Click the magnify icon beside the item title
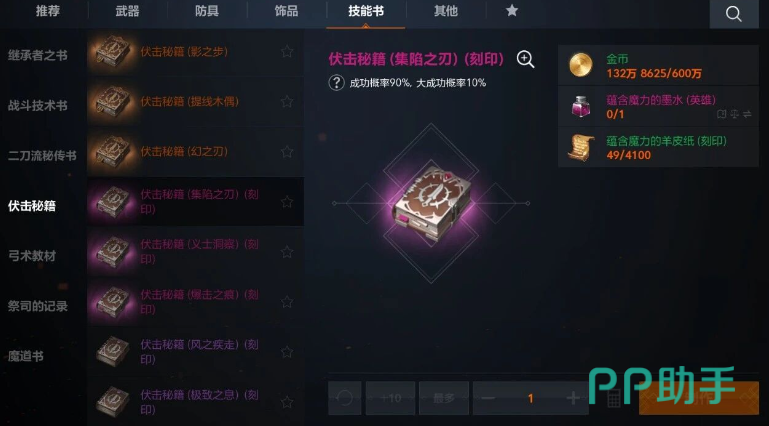Screen dimensions: 769x426 pos(525,59)
